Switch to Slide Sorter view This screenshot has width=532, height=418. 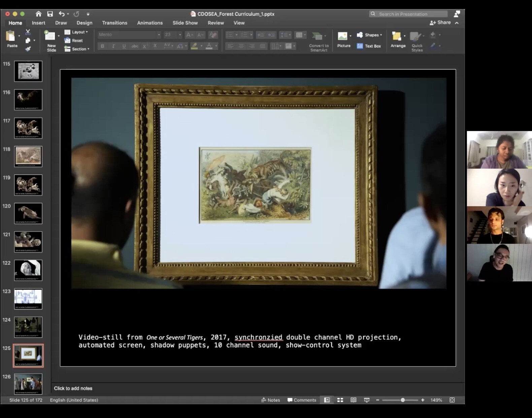click(340, 400)
